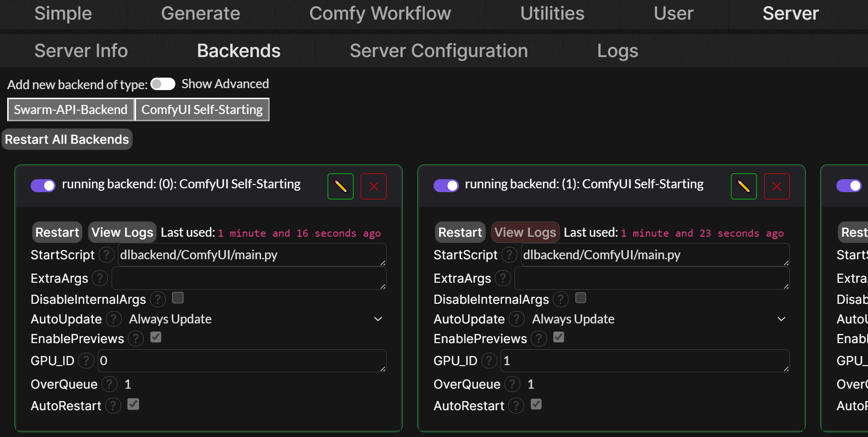
Task: Open the Logs tab
Action: coord(617,51)
